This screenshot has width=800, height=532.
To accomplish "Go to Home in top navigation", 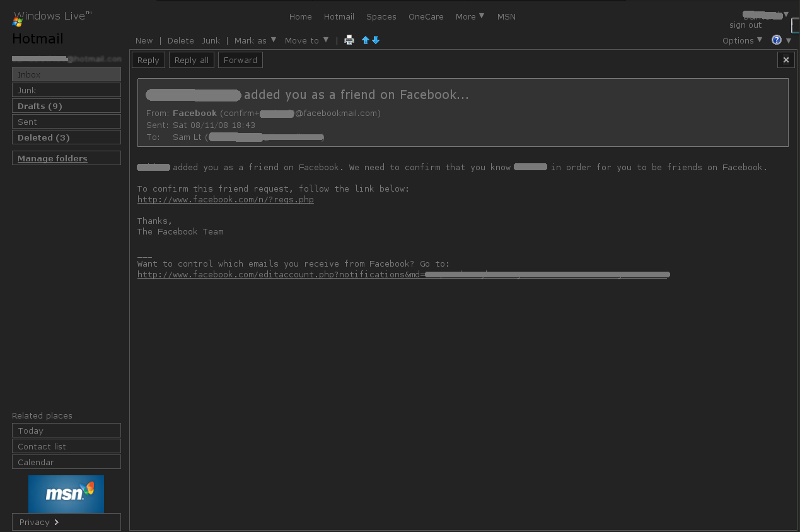I will click(301, 17).
